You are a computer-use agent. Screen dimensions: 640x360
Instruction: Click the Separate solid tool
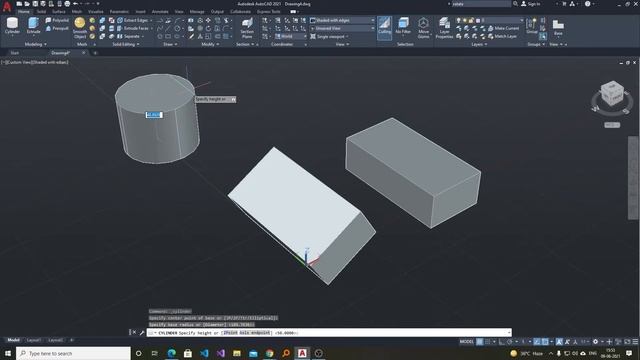(129, 36)
